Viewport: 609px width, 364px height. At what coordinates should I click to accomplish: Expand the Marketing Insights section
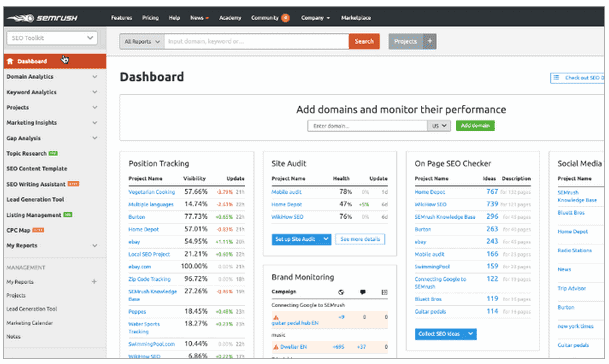(x=95, y=122)
